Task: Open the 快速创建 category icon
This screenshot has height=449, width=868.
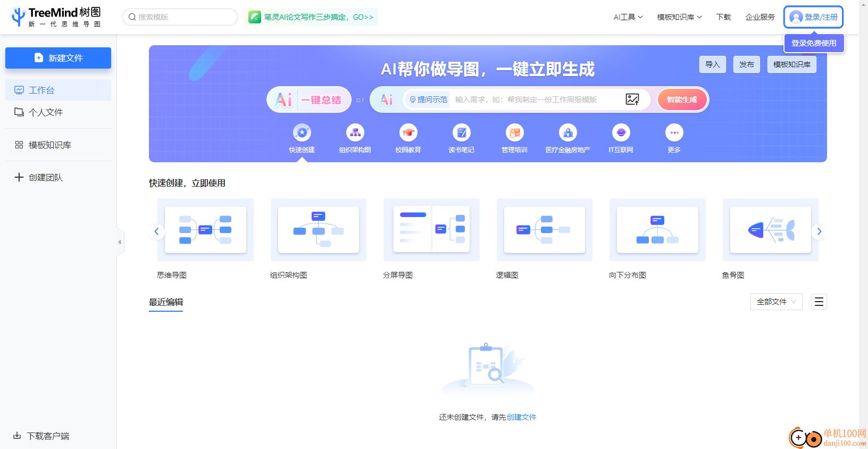Action: (302, 132)
